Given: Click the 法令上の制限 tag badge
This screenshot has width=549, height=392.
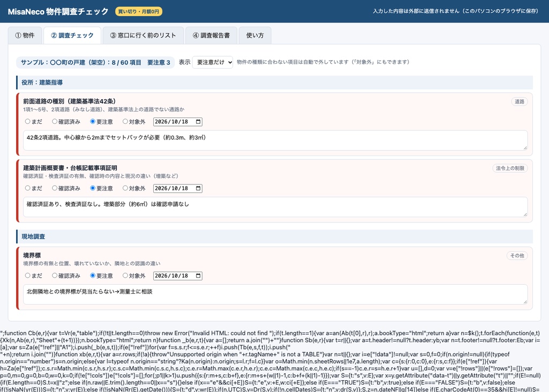Looking at the screenshot, I should (510, 168).
